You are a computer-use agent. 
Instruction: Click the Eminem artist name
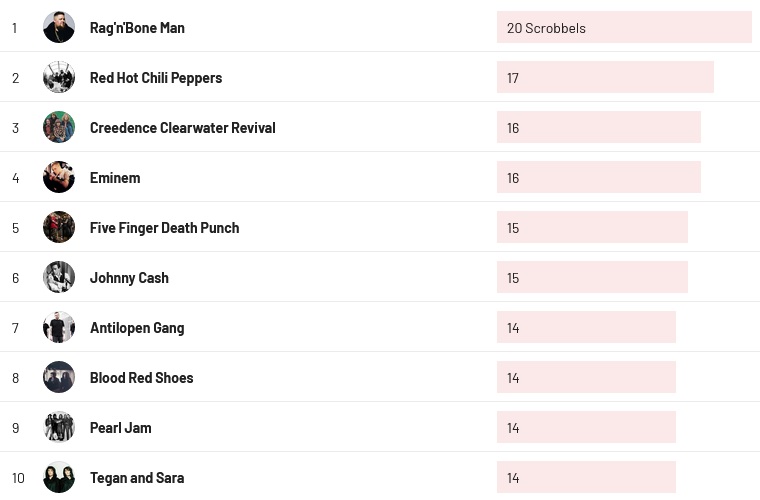115,178
